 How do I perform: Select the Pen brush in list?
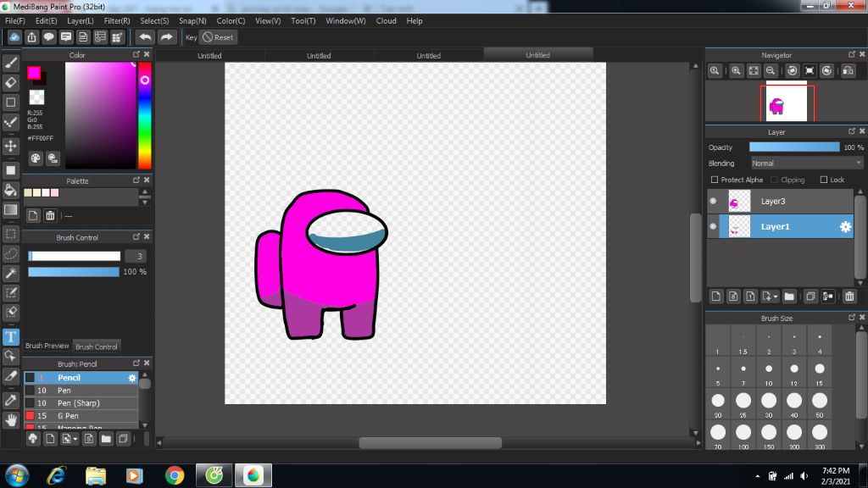point(81,391)
